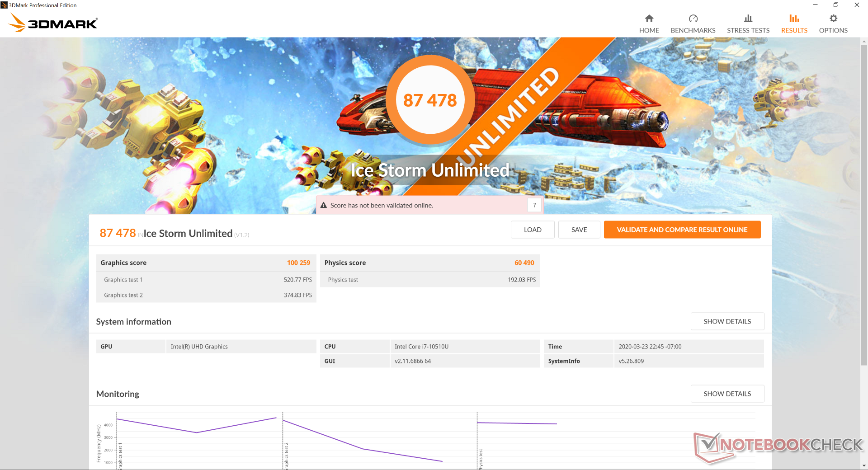The image size is (868, 470).
Task: Open Benchmarks via gauge icon
Action: [693, 19]
